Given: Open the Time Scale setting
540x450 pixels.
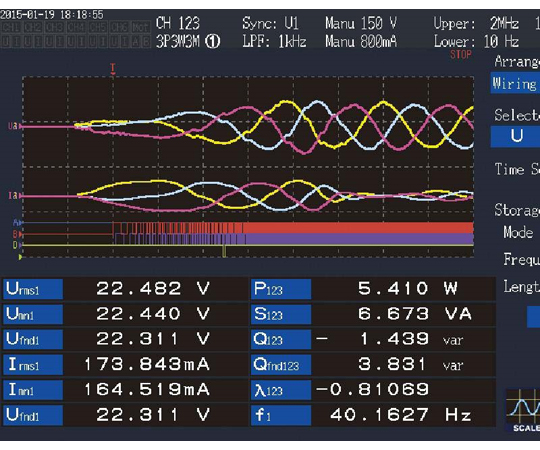Looking at the screenshot, I should (517, 169).
